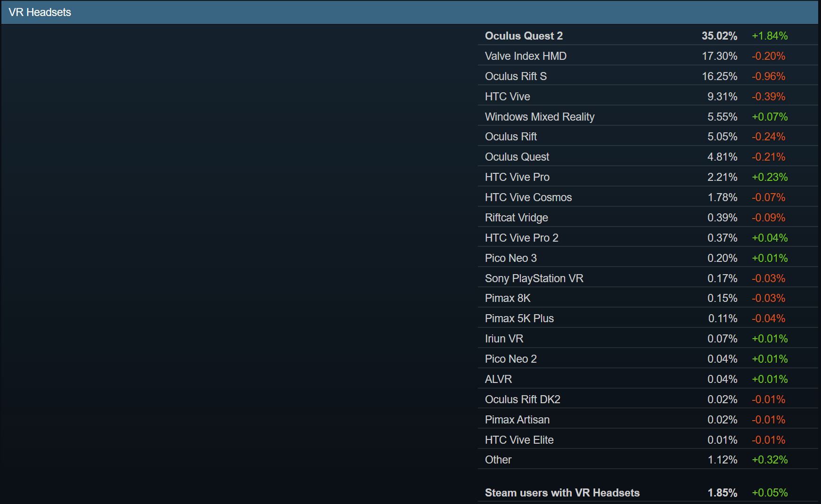
Task: Select the Sony PlayStation VR row
Action: [x=534, y=278]
